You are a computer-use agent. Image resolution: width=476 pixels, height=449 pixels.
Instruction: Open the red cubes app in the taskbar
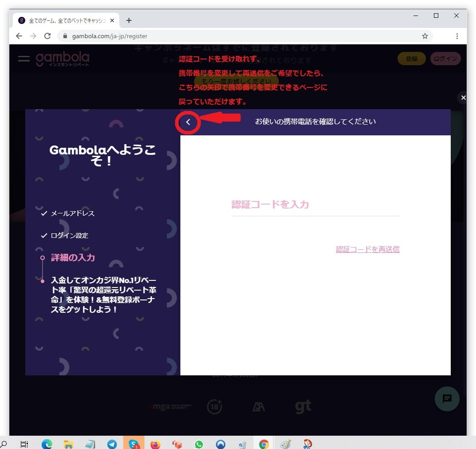pos(177,444)
